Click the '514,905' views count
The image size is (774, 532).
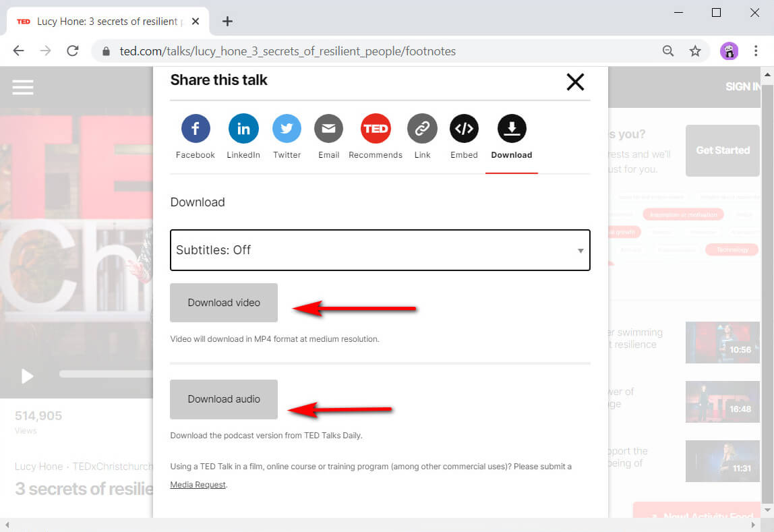pos(38,415)
